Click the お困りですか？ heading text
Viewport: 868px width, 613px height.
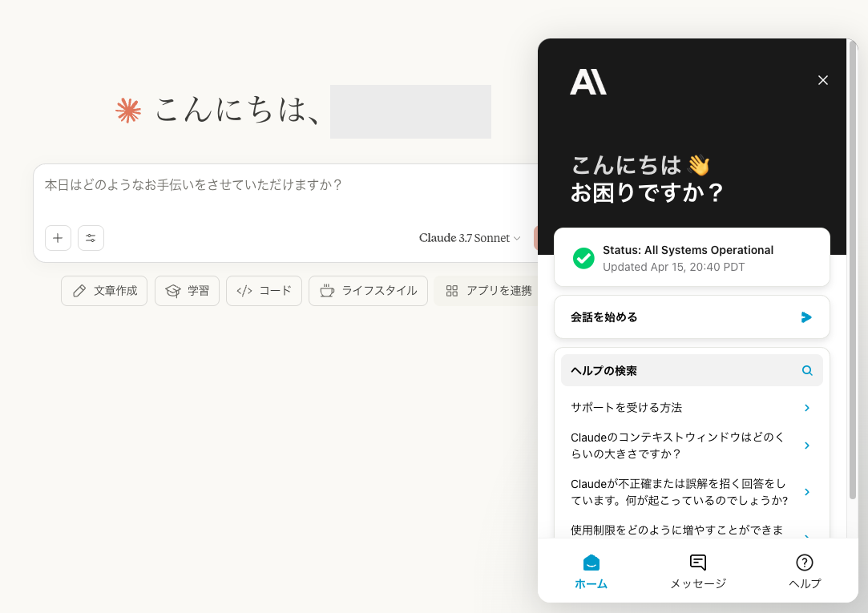647,192
